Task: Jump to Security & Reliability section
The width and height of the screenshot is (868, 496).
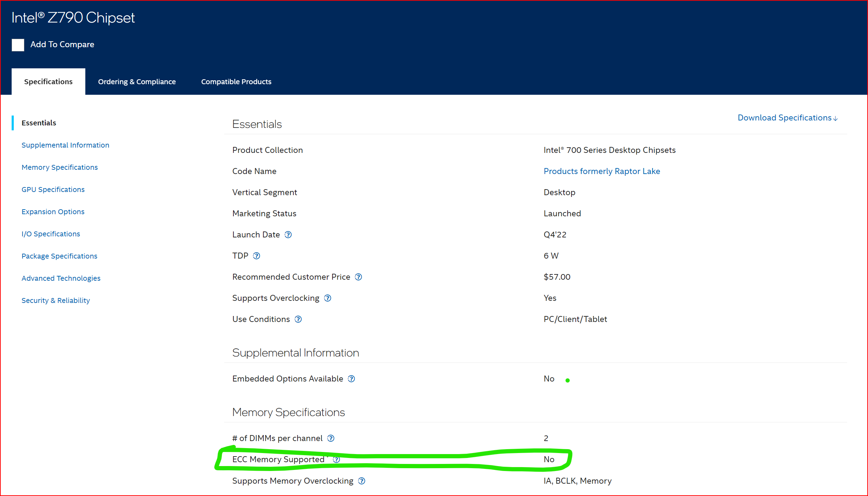Action: click(56, 300)
